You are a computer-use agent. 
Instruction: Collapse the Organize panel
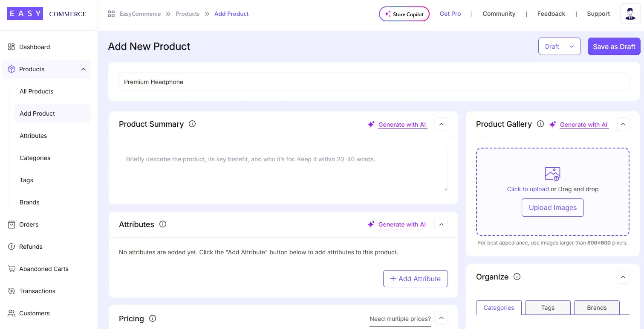(623, 277)
